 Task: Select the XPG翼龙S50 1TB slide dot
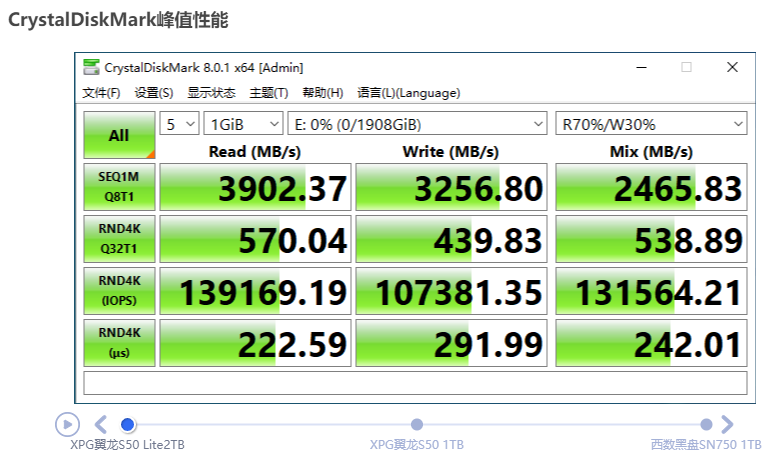pyautogui.click(x=417, y=425)
